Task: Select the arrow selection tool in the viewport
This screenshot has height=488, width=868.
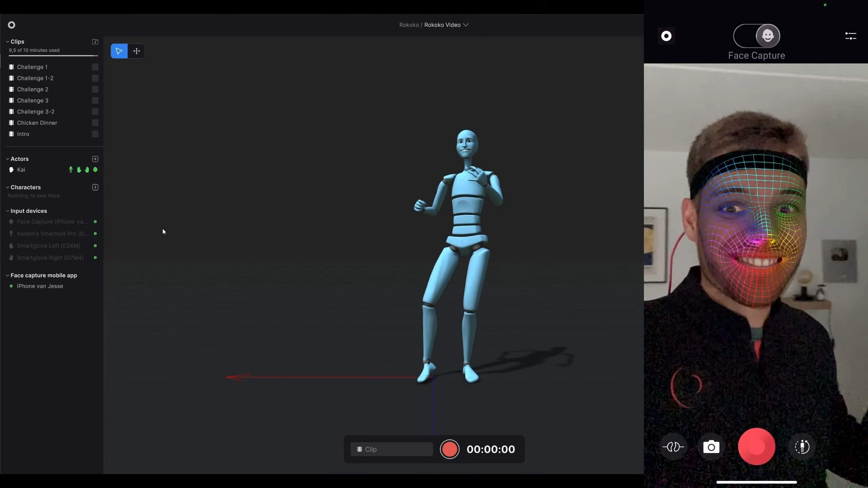Action: (x=119, y=51)
